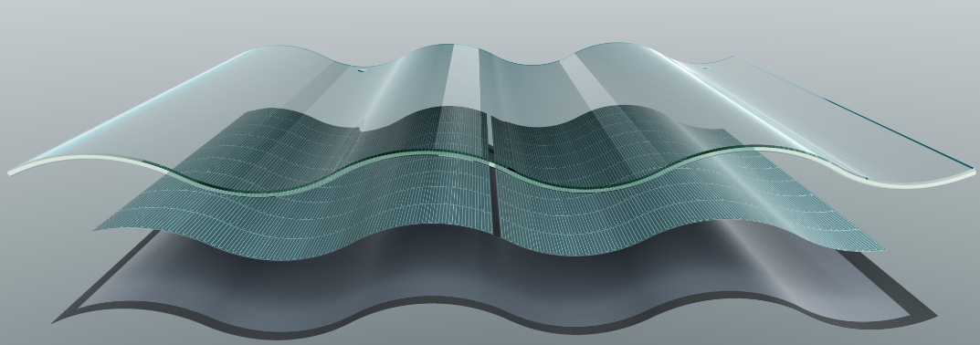Click the right mounting hole in glass layer
Image resolution: width=980 pixels, height=345 pixels.
click(x=705, y=68)
